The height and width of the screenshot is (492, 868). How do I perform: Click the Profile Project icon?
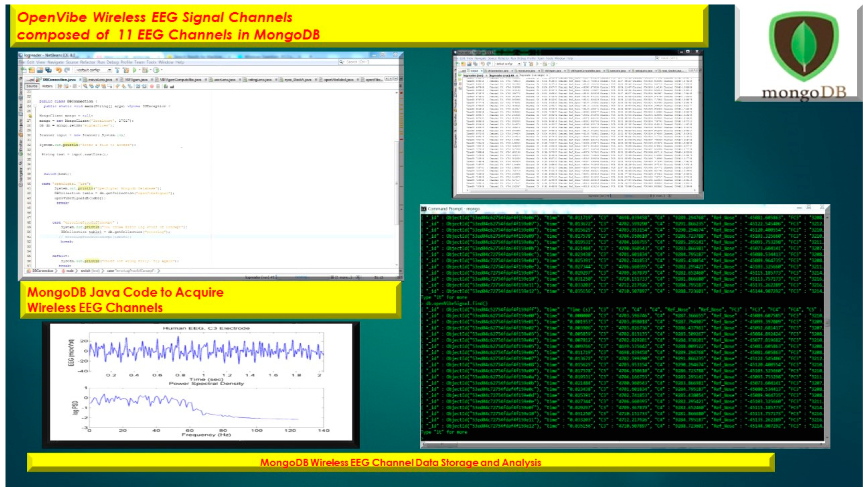pos(156,70)
